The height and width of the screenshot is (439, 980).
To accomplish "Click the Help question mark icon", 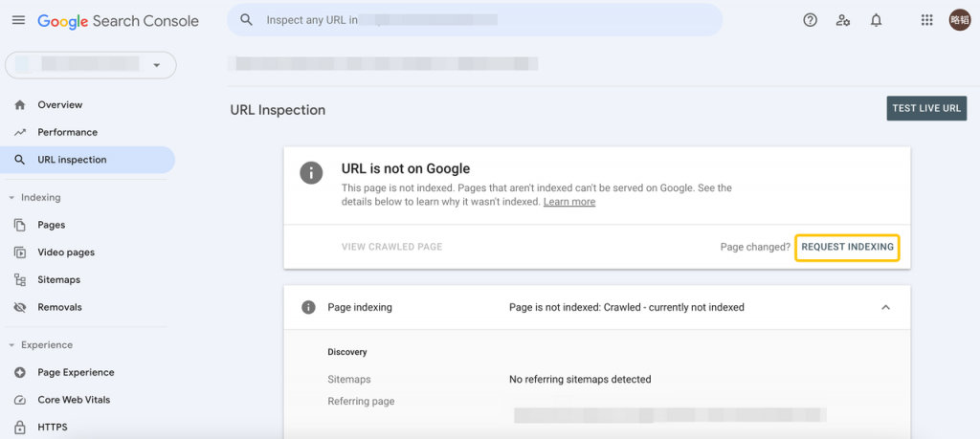I will click(810, 20).
